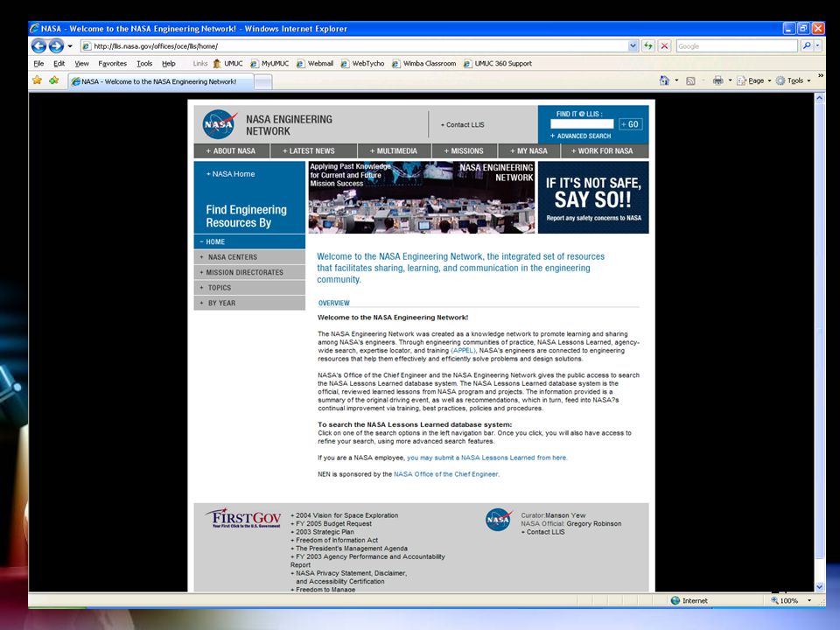Click the NASA Home sidebar link
840x630 pixels.
230,174
